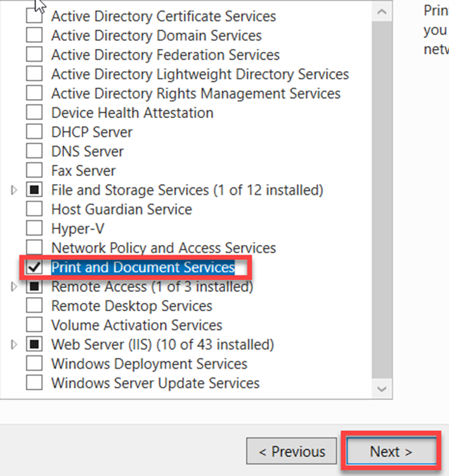The image size is (449, 476).
Task: Check the Active Directory Certificate Services checkbox
Action: pos(34,17)
